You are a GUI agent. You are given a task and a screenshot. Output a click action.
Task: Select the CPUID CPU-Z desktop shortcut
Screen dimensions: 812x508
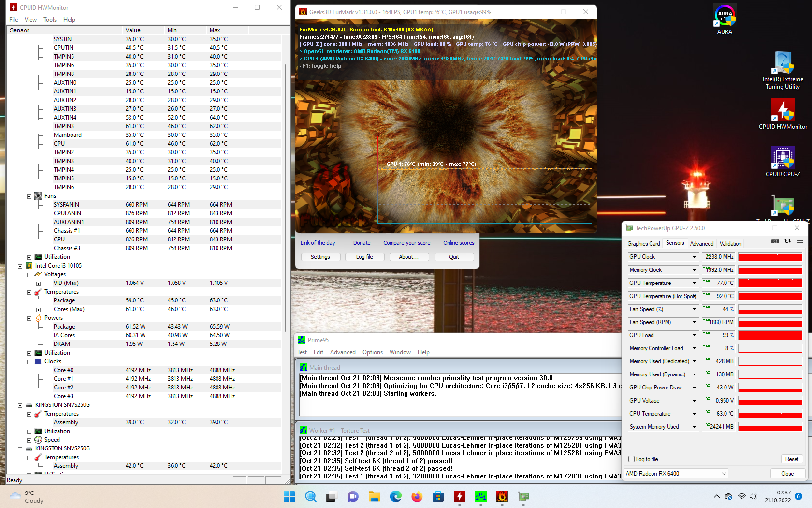783,162
